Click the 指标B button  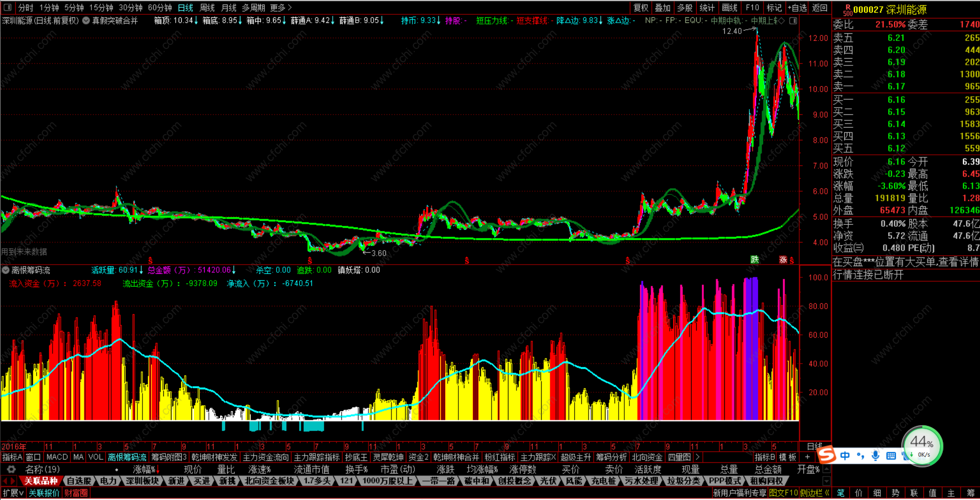pyautogui.click(x=765, y=457)
